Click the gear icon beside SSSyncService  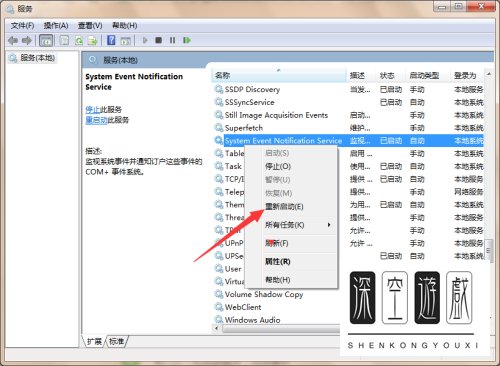219,102
